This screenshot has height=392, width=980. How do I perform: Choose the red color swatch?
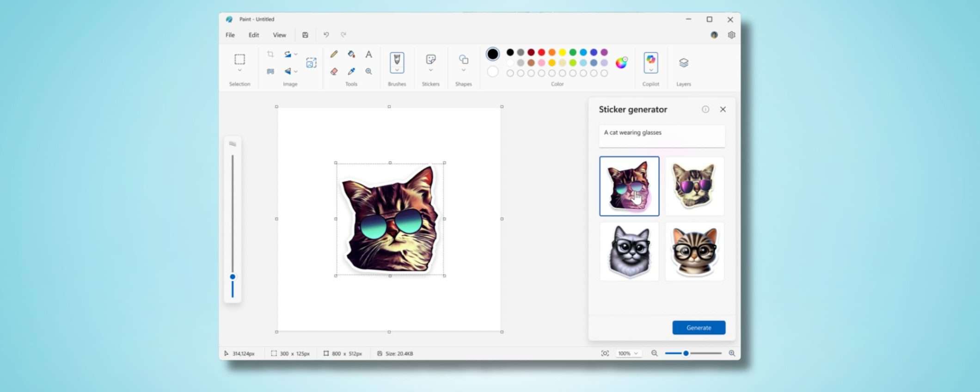pyautogui.click(x=541, y=52)
